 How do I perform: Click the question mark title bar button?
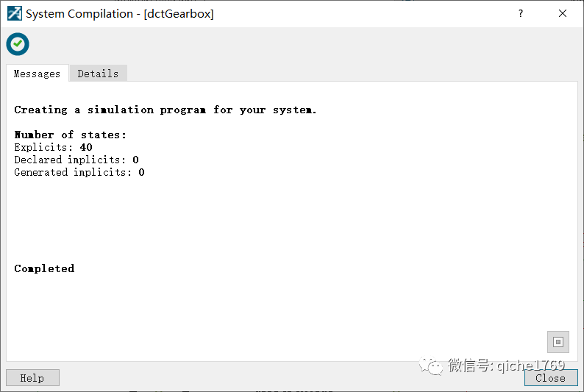[520, 13]
